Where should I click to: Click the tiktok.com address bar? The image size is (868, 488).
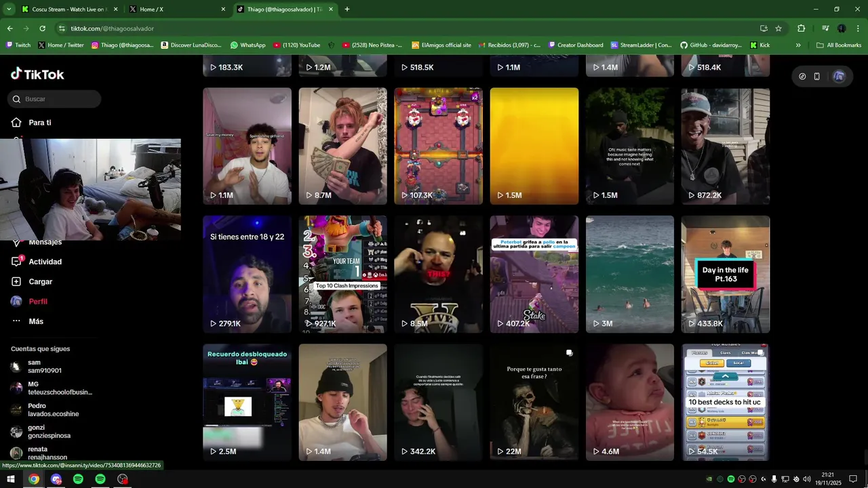pos(407,28)
